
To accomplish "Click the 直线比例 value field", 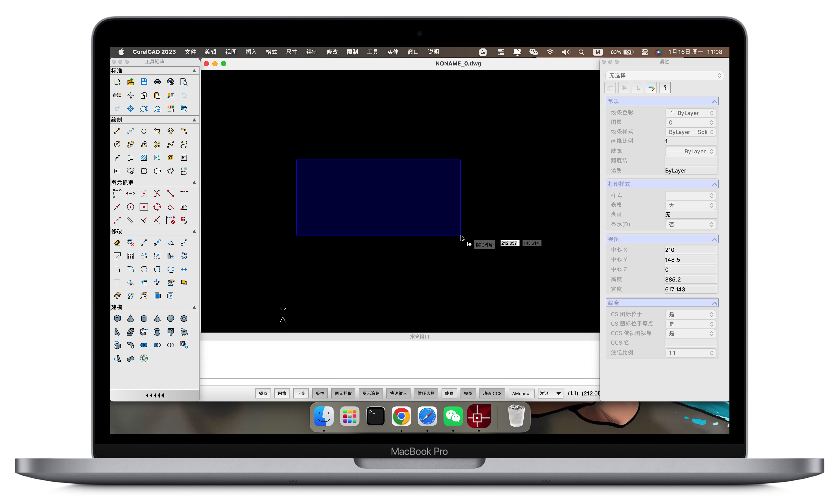I will click(x=691, y=141).
